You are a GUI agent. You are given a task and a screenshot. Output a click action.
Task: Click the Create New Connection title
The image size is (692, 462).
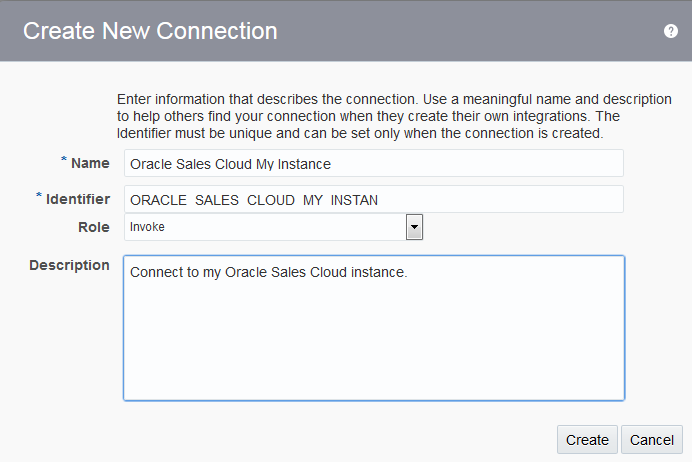(150, 31)
